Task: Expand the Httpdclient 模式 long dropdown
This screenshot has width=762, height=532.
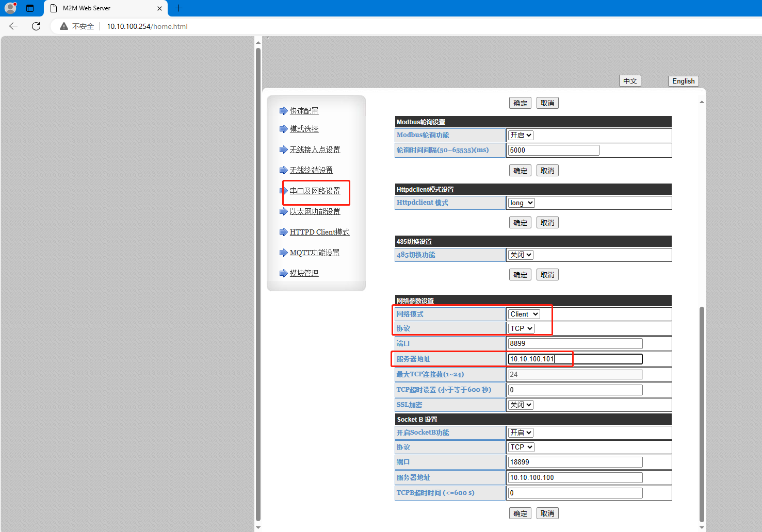Action: point(521,203)
